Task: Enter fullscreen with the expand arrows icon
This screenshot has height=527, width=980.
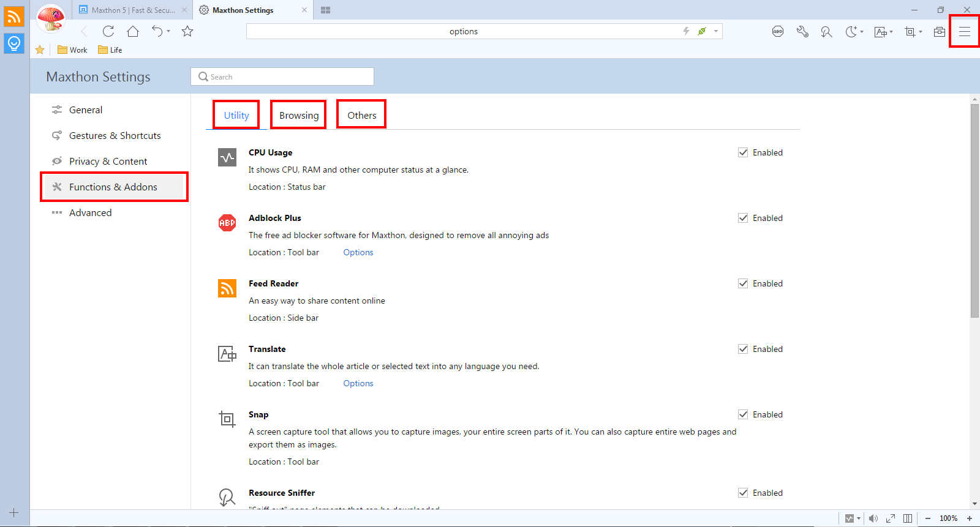Action: point(891,518)
